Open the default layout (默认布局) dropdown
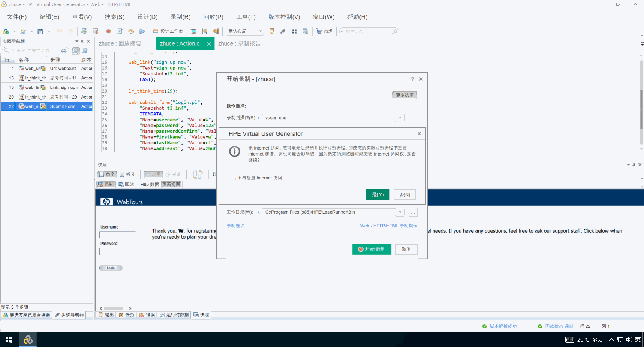 [245, 31]
